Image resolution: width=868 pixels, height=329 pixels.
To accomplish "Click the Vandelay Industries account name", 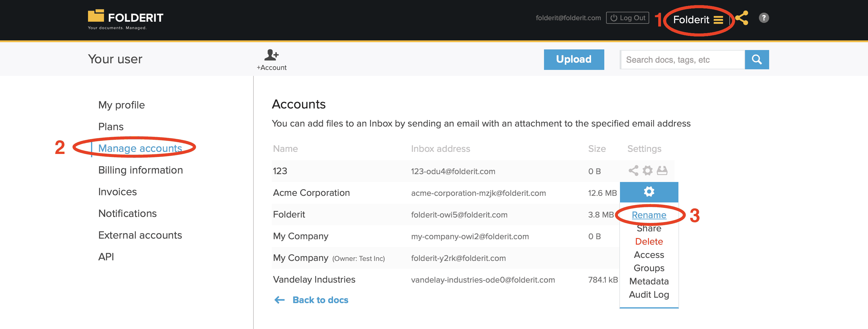I will (x=314, y=280).
